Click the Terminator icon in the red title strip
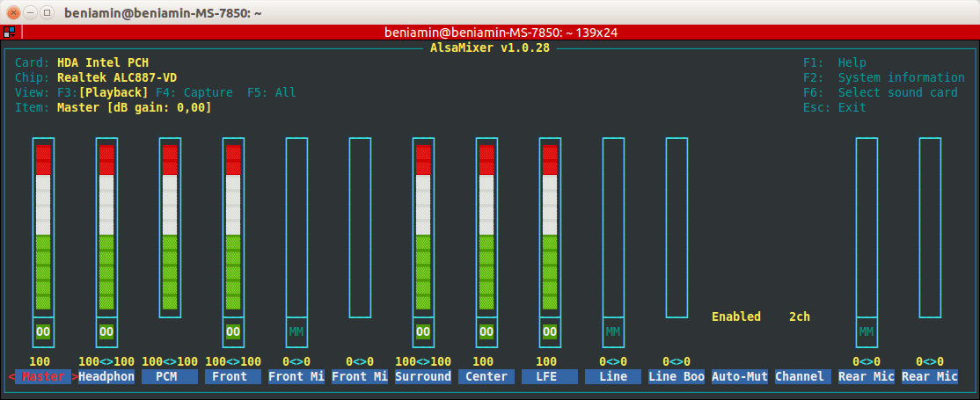Image resolution: width=980 pixels, height=400 pixels. (8, 32)
